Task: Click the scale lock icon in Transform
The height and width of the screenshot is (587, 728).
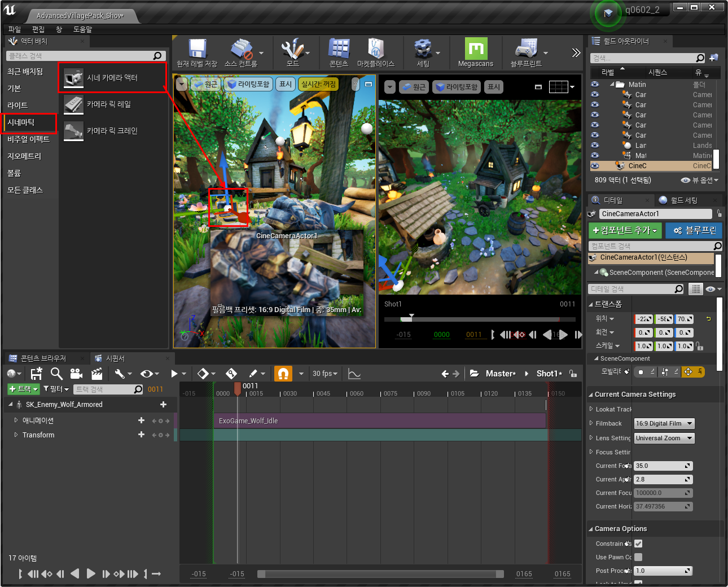Action: (699, 346)
